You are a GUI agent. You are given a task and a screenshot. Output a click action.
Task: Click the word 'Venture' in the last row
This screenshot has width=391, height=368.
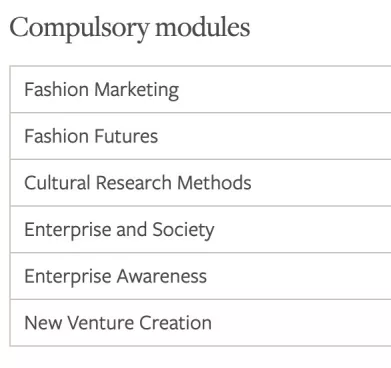(x=101, y=323)
